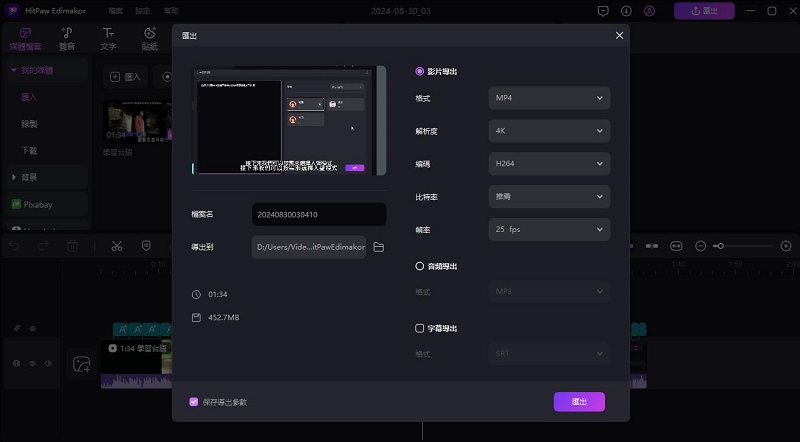Click the 2024-08-30_03 project title

[401, 11]
